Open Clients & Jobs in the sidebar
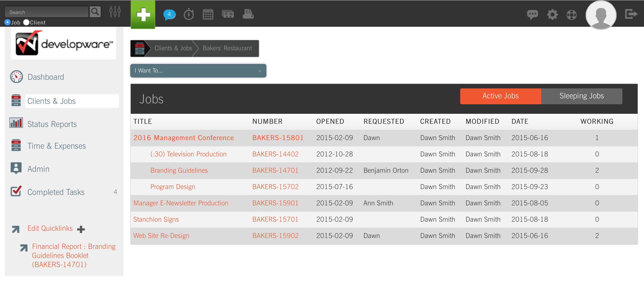Screen dimensions: 644x282 click(x=52, y=101)
